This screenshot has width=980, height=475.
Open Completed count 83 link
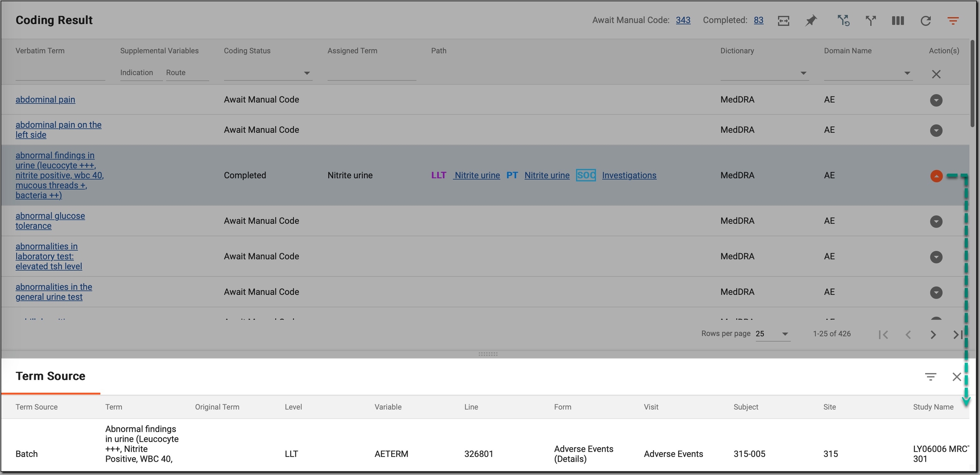759,20
